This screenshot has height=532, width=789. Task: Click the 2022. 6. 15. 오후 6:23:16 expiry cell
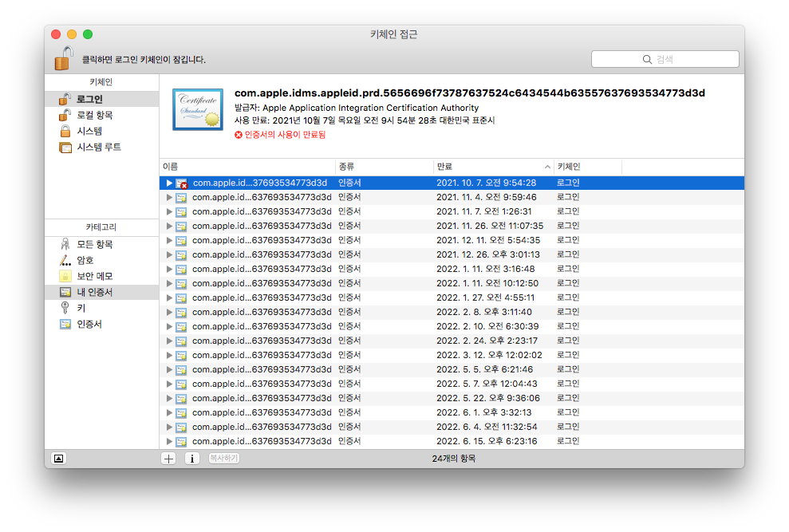pyautogui.click(x=487, y=441)
